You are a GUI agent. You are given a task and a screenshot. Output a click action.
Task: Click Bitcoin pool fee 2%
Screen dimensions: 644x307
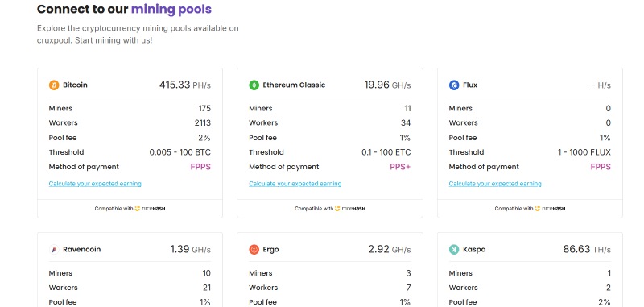coord(205,138)
